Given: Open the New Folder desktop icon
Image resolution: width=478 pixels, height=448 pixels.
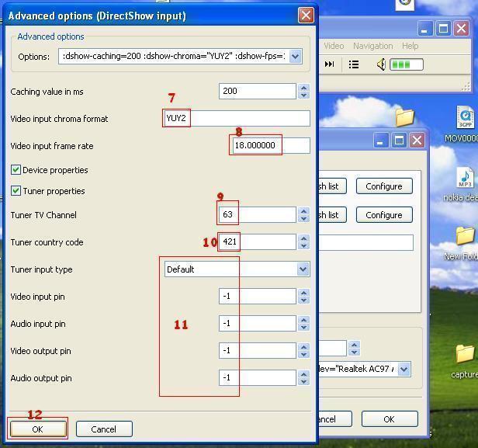Looking at the screenshot, I should click(464, 237).
